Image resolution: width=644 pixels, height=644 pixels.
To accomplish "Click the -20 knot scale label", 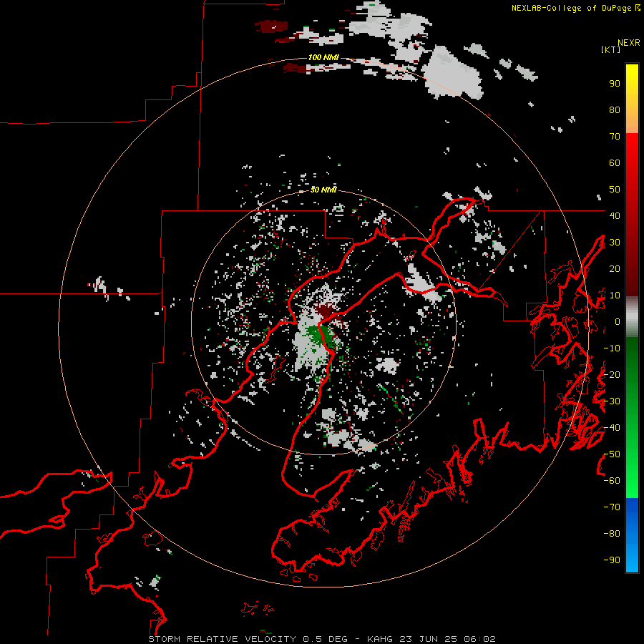I will (612, 374).
